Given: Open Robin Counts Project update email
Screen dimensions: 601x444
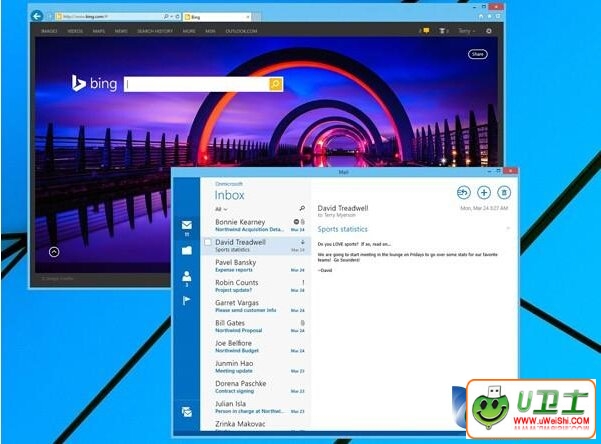Looking at the screenshot, I should click(x=255, y=286).
